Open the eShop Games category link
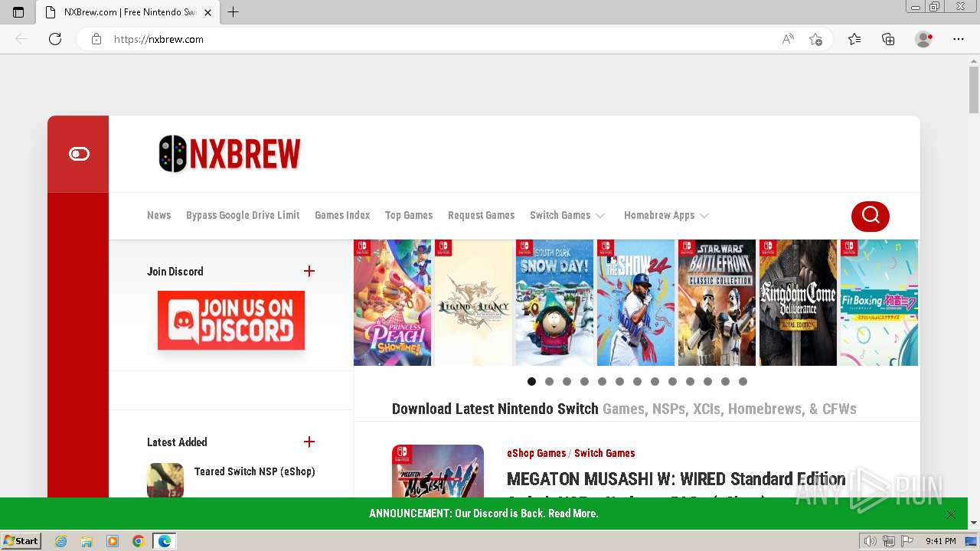The image size is (980, 551). click(x=536, y=453)
